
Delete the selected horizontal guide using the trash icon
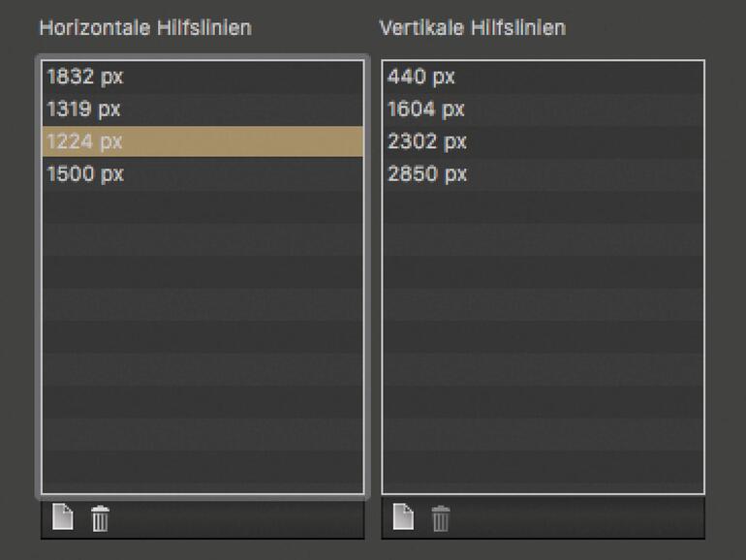point(100,519)
